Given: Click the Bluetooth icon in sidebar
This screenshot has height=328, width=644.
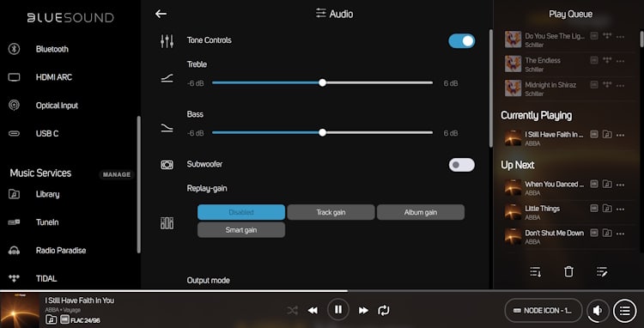Looking at the screenshot, I should pyautogui.click(x=15, y=49).
